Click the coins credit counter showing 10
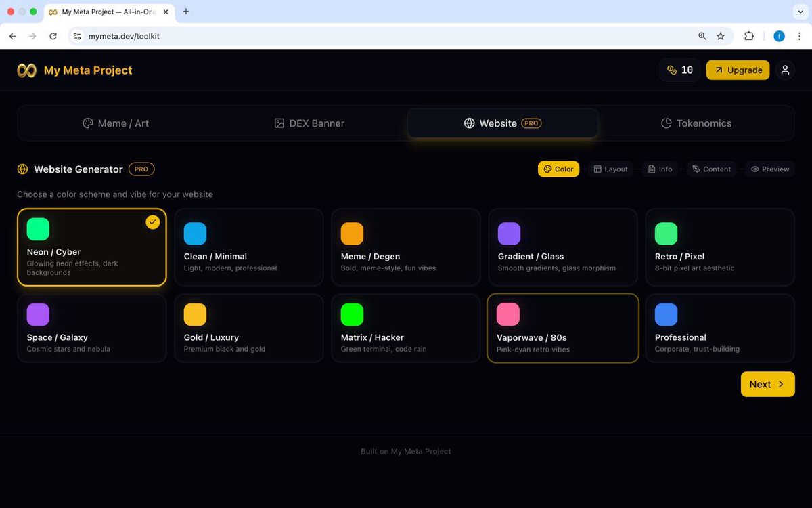The image size is (812, 508). 680,70
